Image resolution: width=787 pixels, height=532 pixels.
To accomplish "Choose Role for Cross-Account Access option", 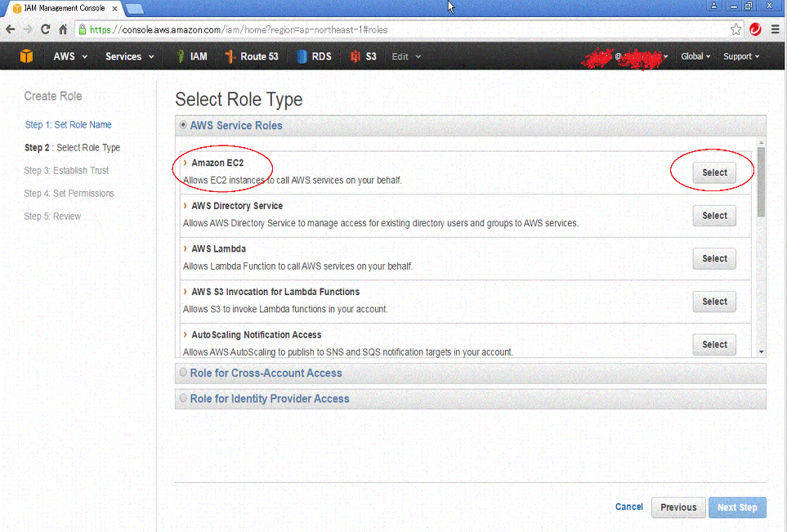I will pos(184,373).
